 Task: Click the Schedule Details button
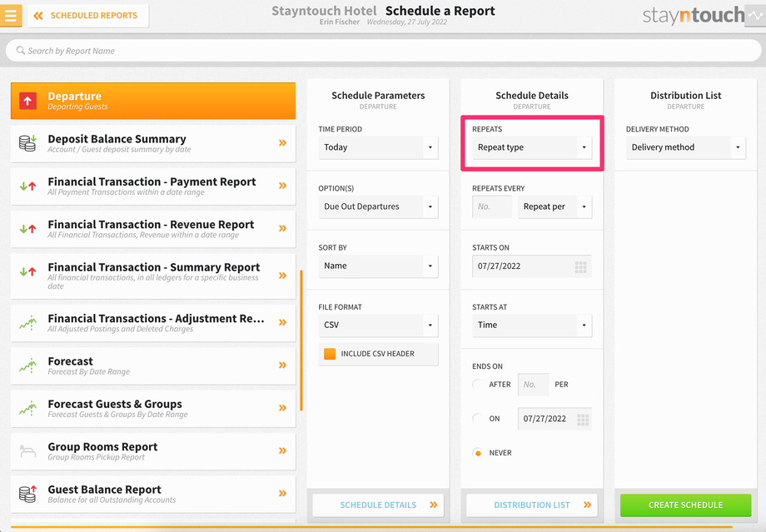click(378, 505)
